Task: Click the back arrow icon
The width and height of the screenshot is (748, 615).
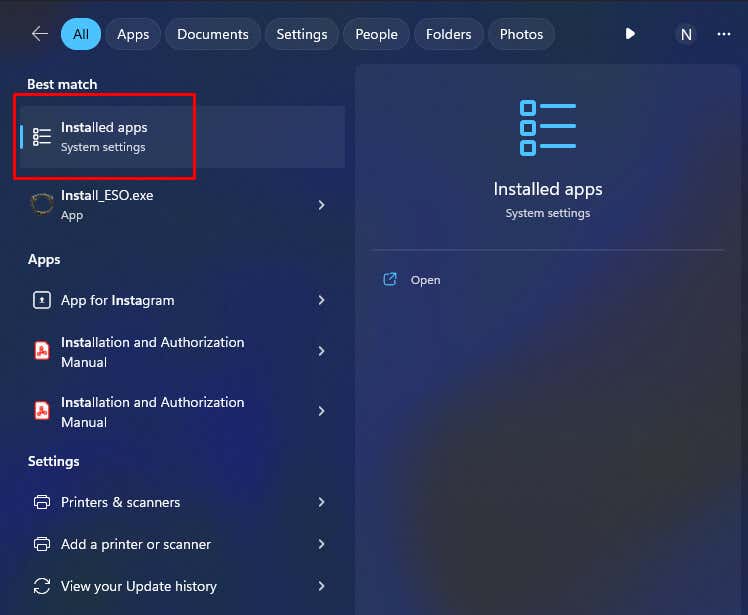Action: pos(40,34)
